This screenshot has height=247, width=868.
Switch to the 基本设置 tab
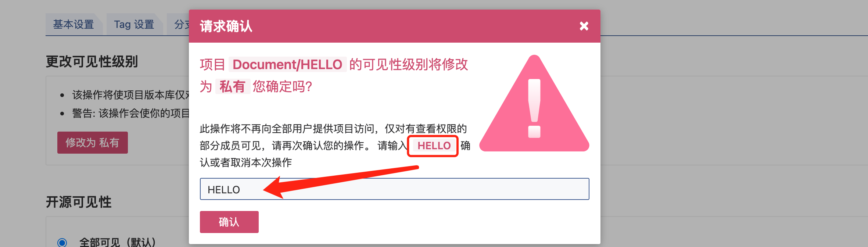click(73, 24)
